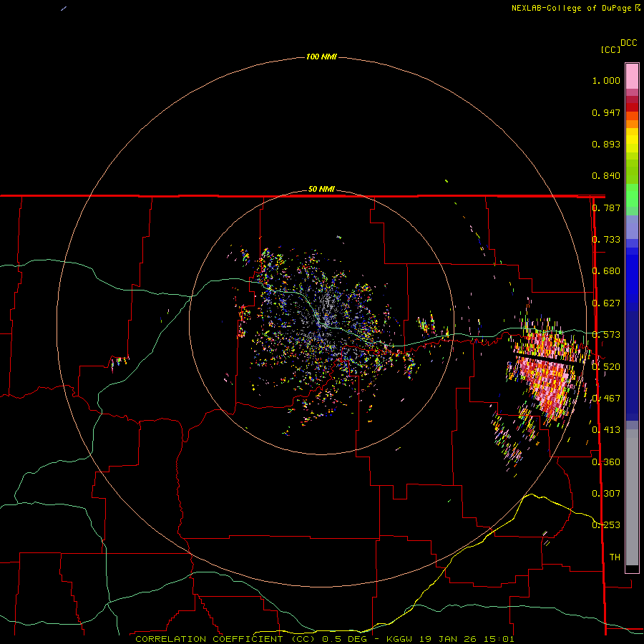Click the 50 NMI range ring label

pos(321,189)
